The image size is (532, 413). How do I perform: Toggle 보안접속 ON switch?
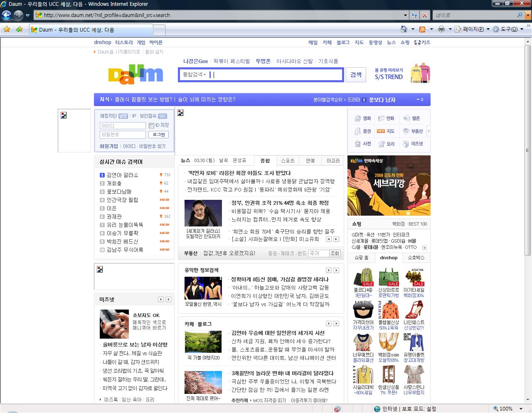click(x=162, y=116)
